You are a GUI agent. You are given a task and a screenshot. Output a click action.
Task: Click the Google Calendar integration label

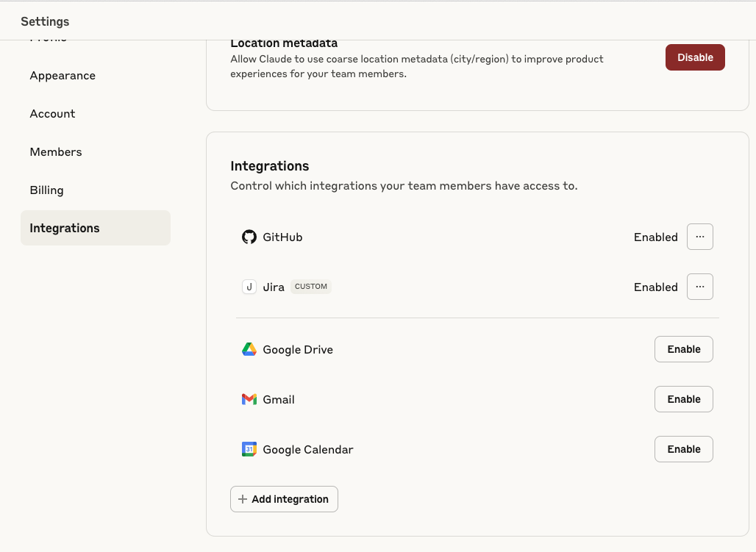point(307,449)
